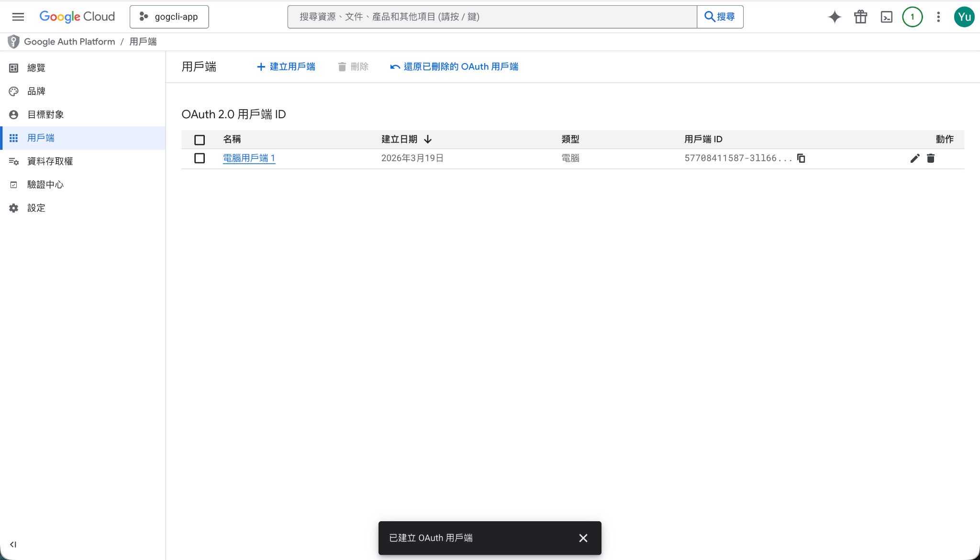Open the hamburger navigation menu
The width and height of the screenshot is (980, 560).
click(x=18, y=17)
